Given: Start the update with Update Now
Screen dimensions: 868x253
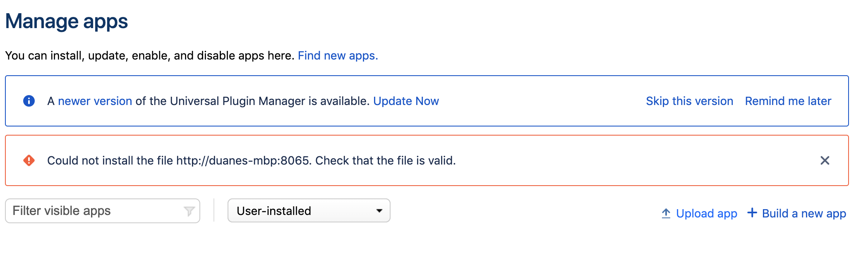Looking at the screenshot, I should [406, 101].
